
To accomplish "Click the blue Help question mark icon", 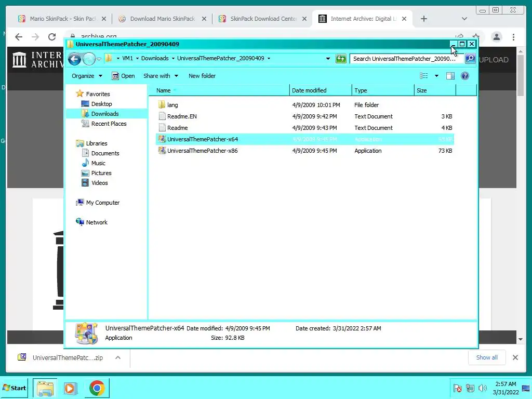I will pos(465,76).
